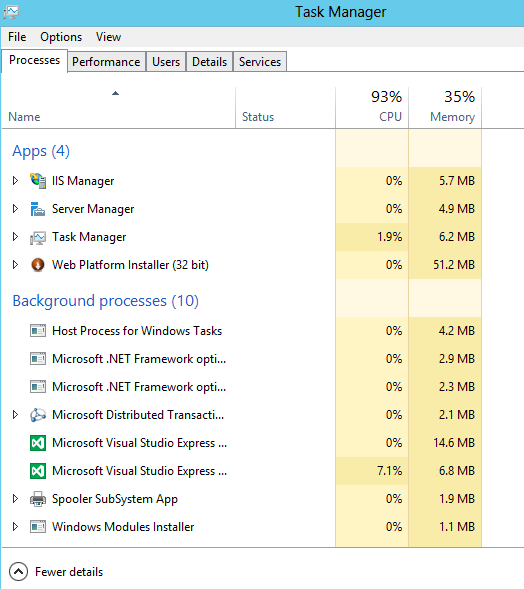
Task: Click the Web Platform Installer orange icon
Action: pos(38,265)
